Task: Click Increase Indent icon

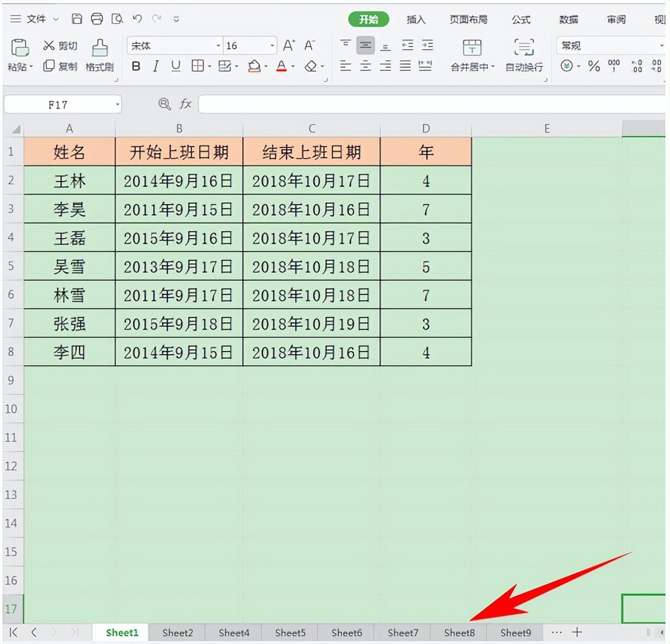Action: click(x=427, y=45)
